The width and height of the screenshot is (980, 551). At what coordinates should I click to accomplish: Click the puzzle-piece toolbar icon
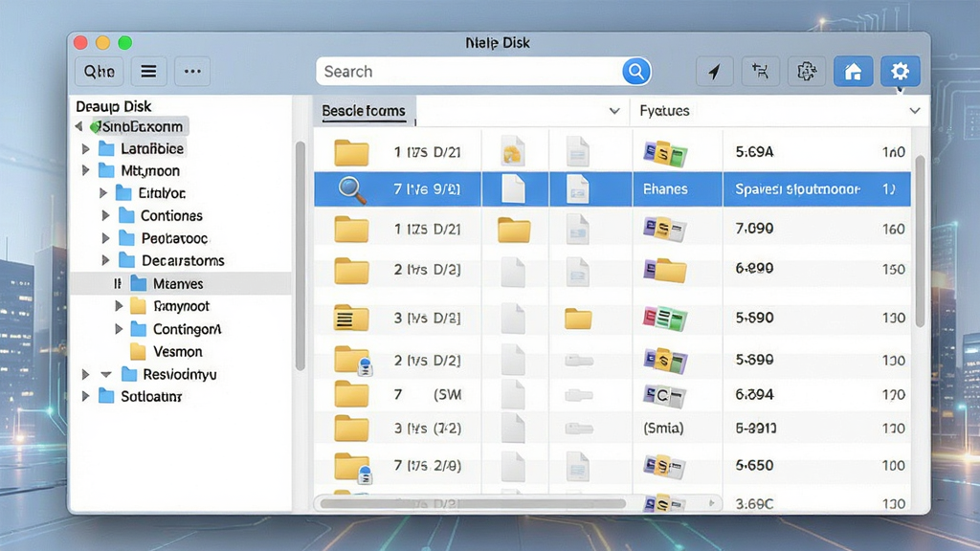tap(806, 71)
